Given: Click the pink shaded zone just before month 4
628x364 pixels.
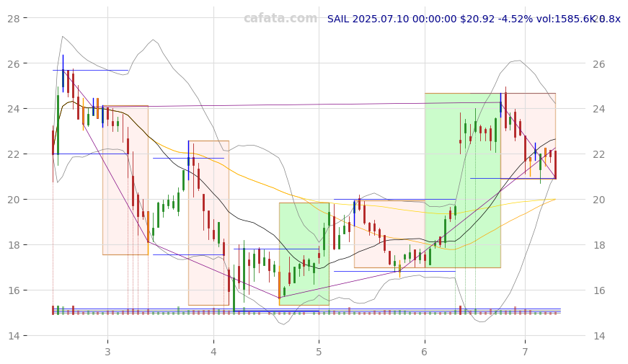Looking at the screenshot, I should click(208, 223).
